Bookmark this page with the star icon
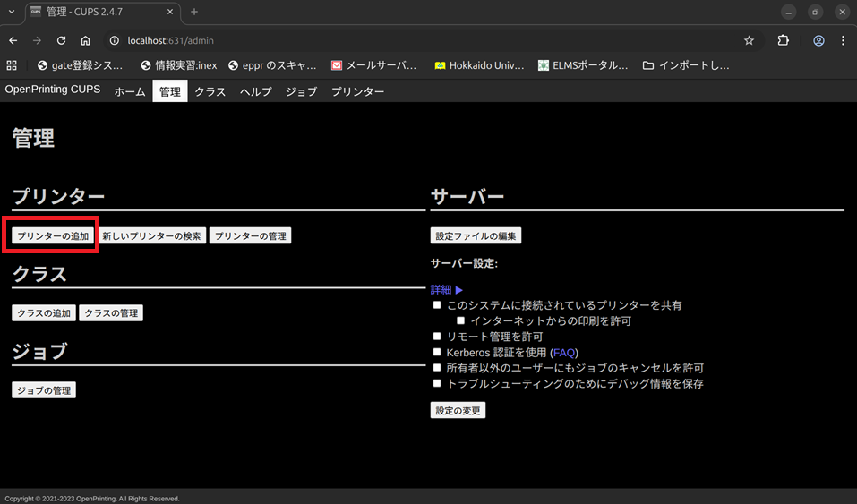This screenshot has width=857, height=504. click(749, 40)
